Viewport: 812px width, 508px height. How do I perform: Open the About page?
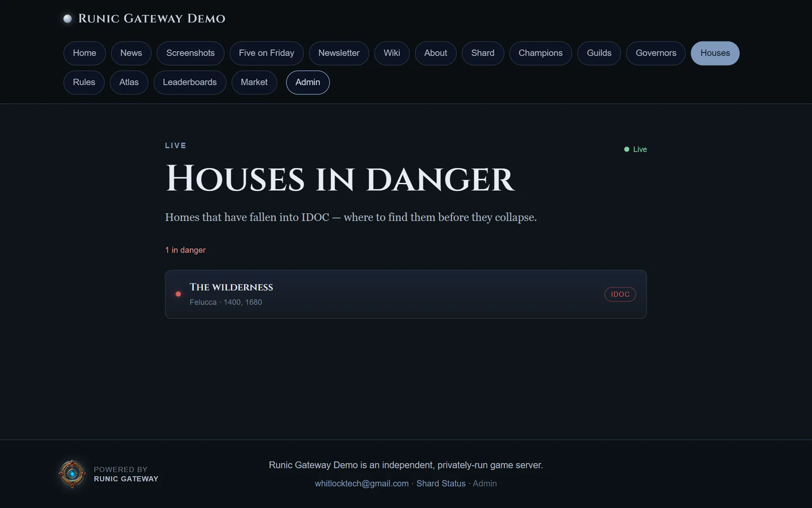436,53
